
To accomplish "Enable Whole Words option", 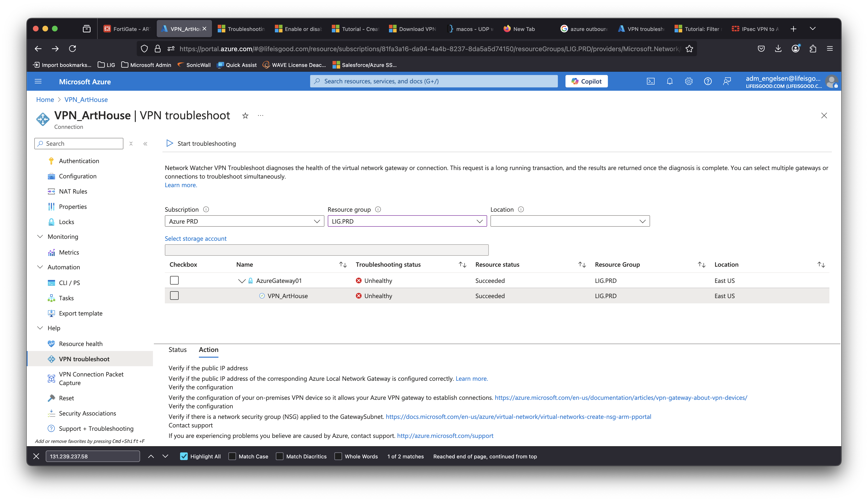I will pyautogui.click(x=338, y=456).
